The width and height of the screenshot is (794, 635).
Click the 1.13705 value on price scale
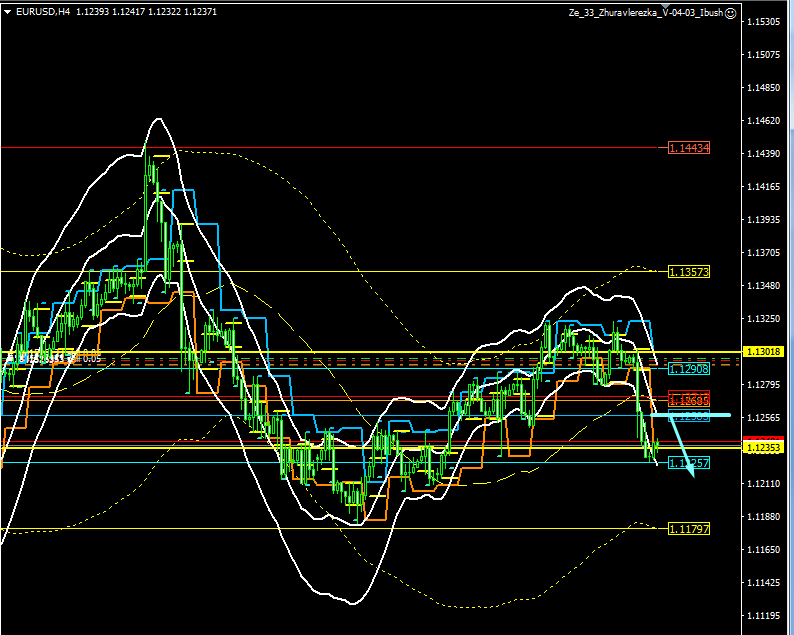click(x=764, y=253)
